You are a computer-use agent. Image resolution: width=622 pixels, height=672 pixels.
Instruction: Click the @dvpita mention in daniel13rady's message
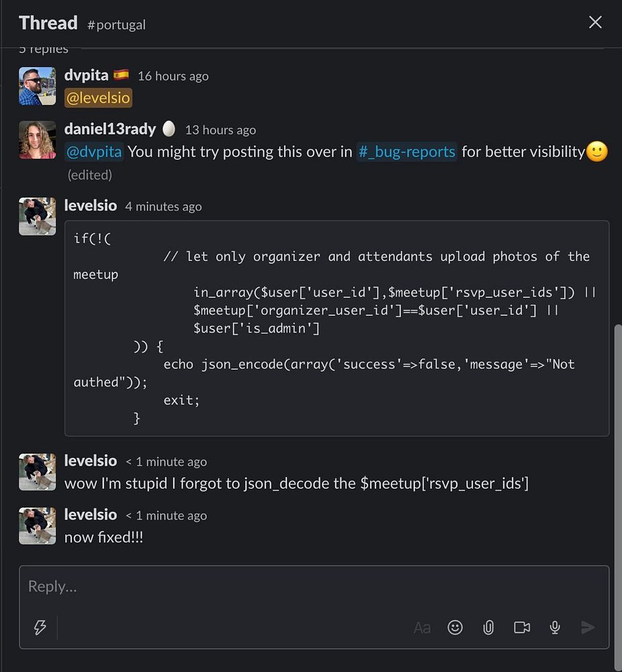[x=94, y=152]
